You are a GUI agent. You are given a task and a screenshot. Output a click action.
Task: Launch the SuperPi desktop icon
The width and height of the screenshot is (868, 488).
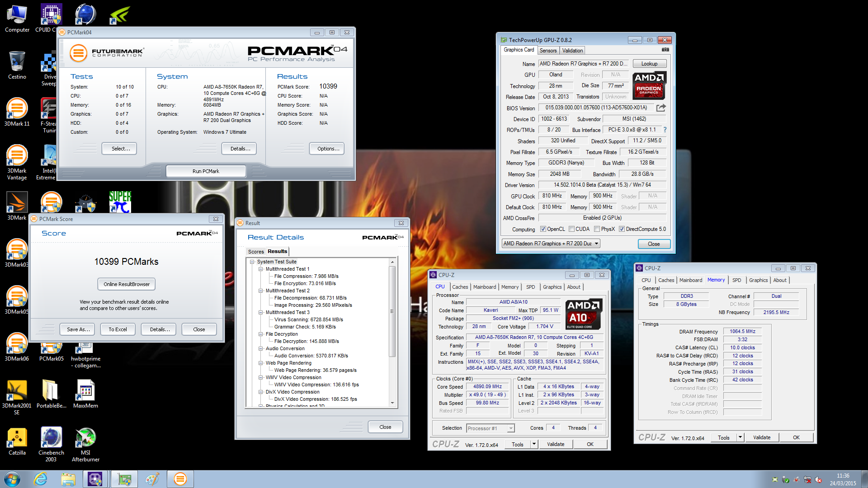pyautogui.click(x=120, y=202)
